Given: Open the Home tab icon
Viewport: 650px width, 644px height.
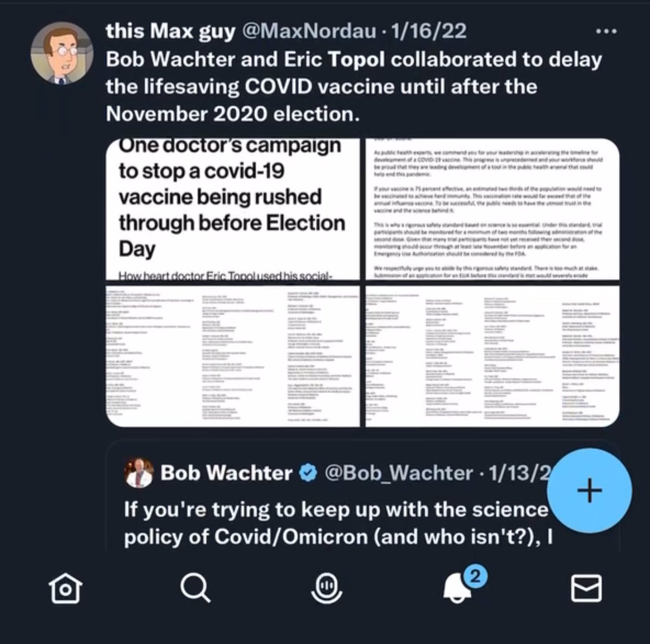Looking at the screenshot, I should (66, 588).
